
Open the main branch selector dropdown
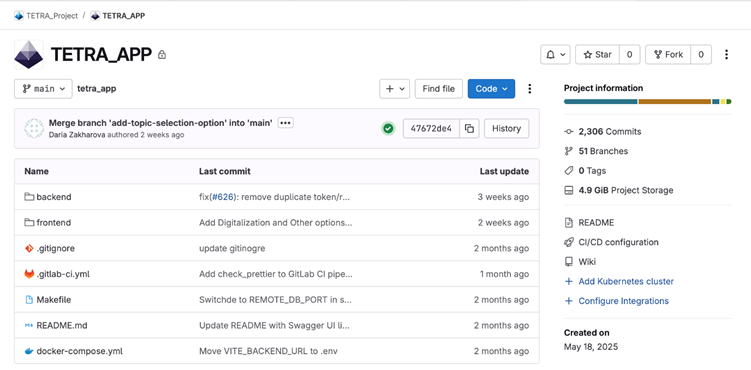click(x=43, y=89)
